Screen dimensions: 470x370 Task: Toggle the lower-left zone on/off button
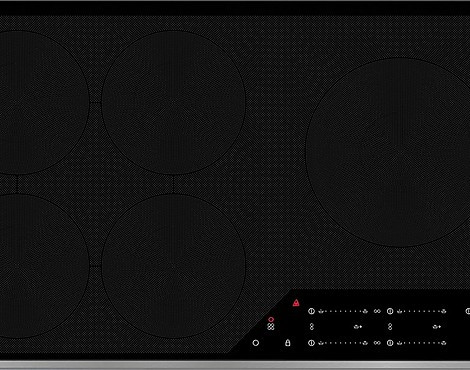pyautogui.click(x=311, y=343)
